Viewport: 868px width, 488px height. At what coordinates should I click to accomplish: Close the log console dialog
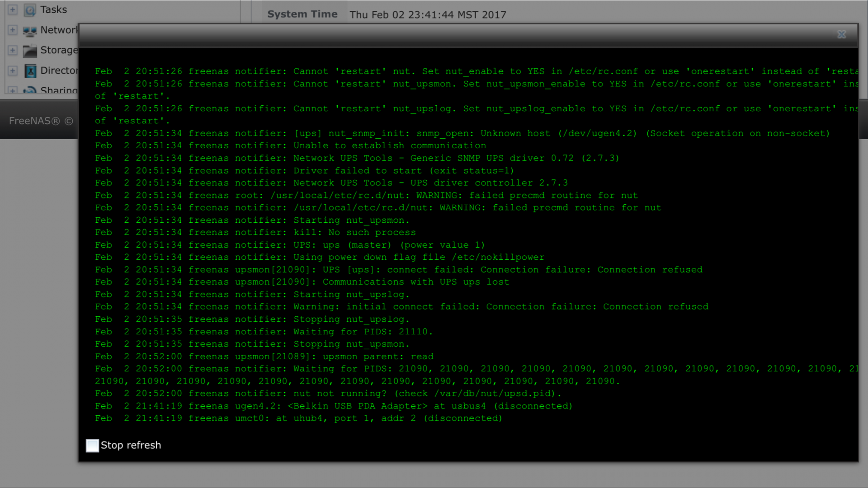point(841,34)
